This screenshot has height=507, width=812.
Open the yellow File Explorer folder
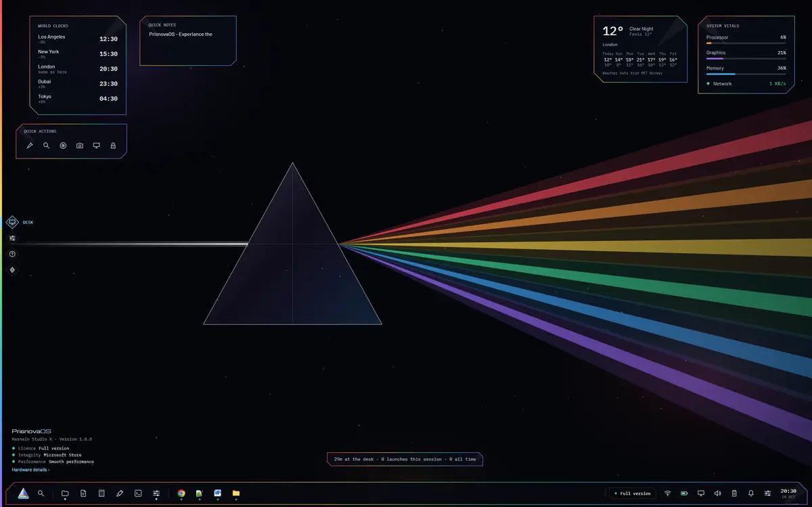point(236,493)
